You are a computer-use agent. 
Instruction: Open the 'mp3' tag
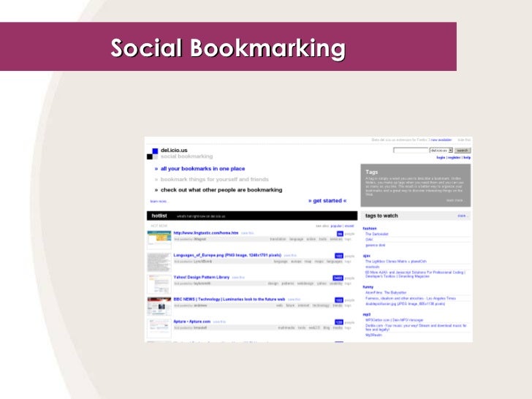pyautogui.click(x=366, y=314)
